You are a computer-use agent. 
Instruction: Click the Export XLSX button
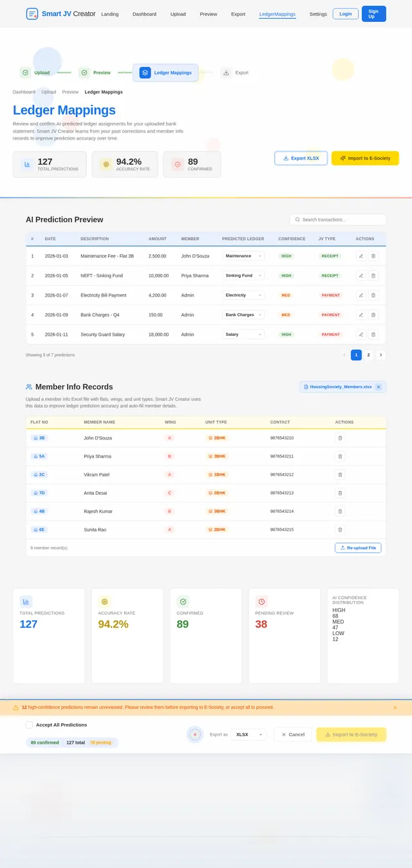301,158
